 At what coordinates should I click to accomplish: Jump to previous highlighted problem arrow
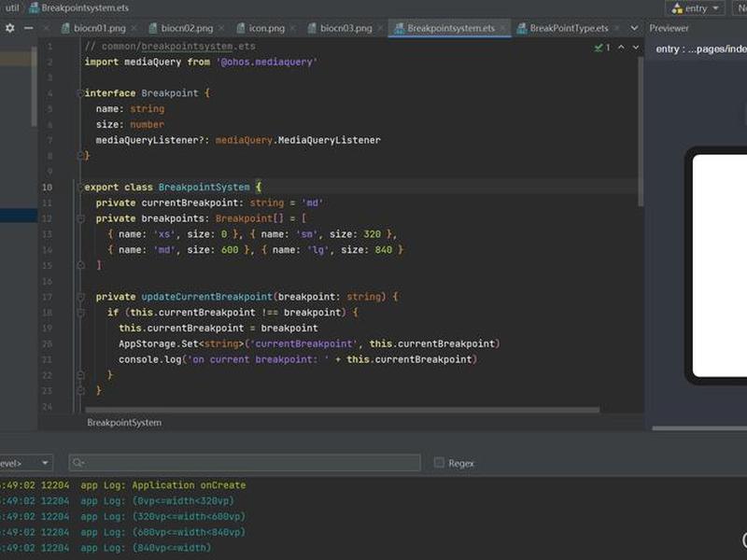[x=621, y=48]
